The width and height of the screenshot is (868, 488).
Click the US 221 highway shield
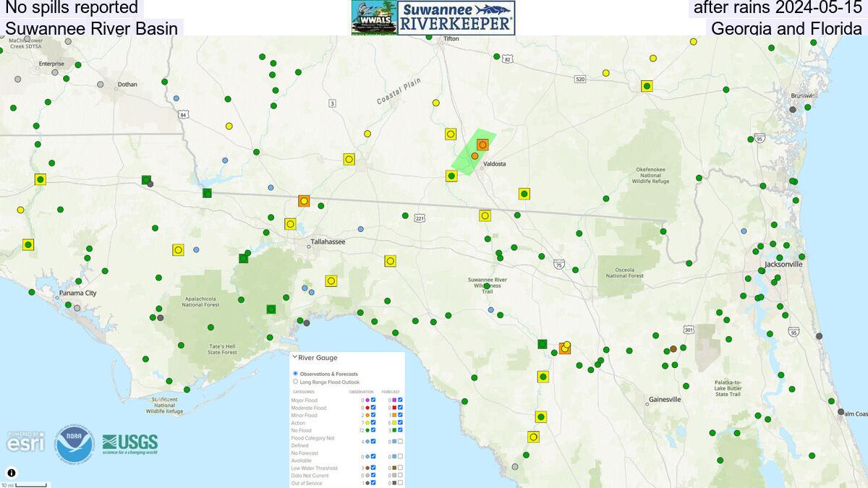[x=420, y=218]
